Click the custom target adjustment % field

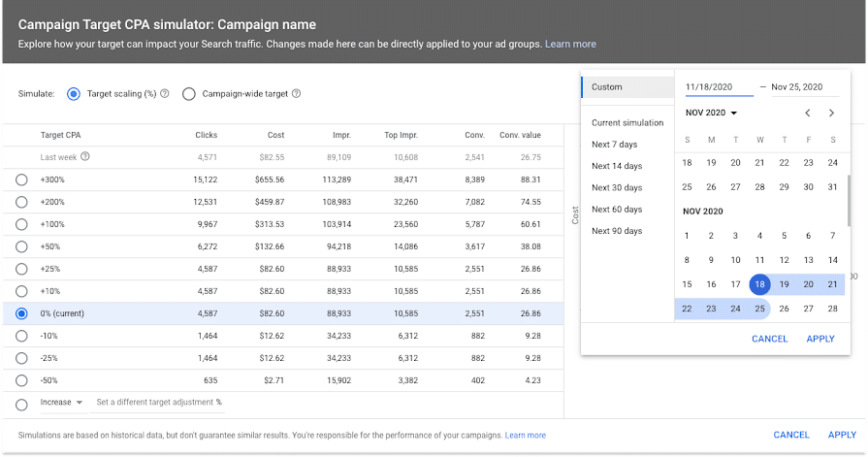click(x=159, y=402)
